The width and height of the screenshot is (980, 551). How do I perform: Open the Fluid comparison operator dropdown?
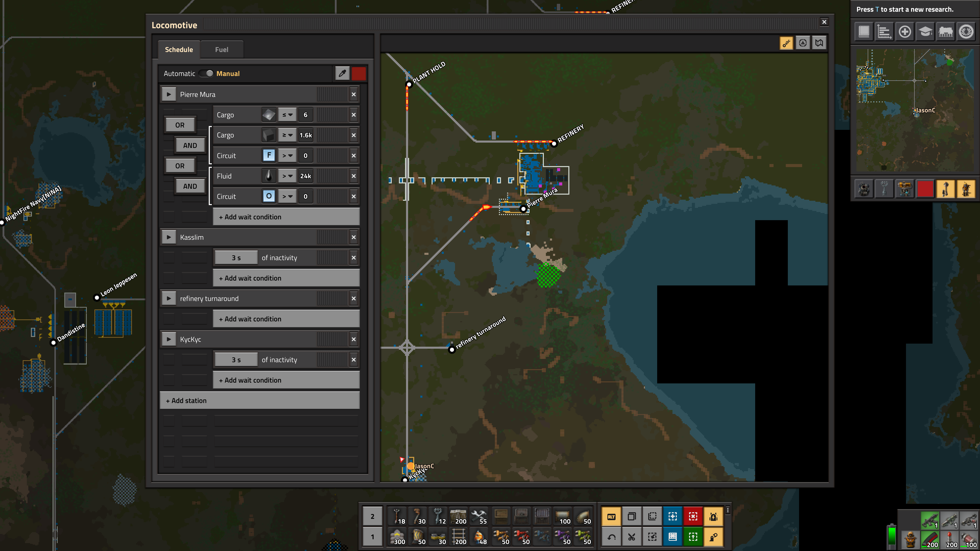287,176
